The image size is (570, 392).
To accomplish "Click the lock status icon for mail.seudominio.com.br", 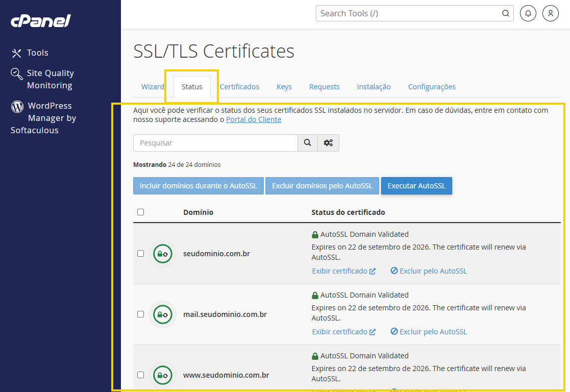I will 162,314.
